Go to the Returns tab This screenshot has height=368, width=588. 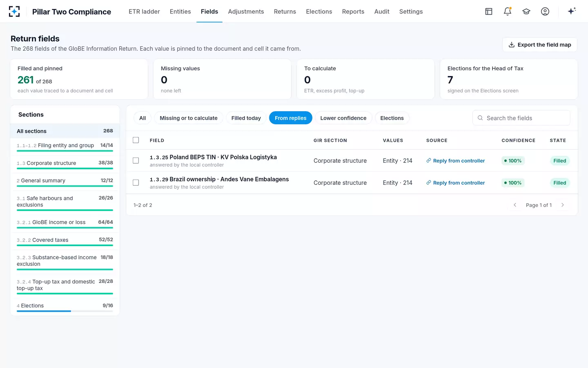point(285,11)
